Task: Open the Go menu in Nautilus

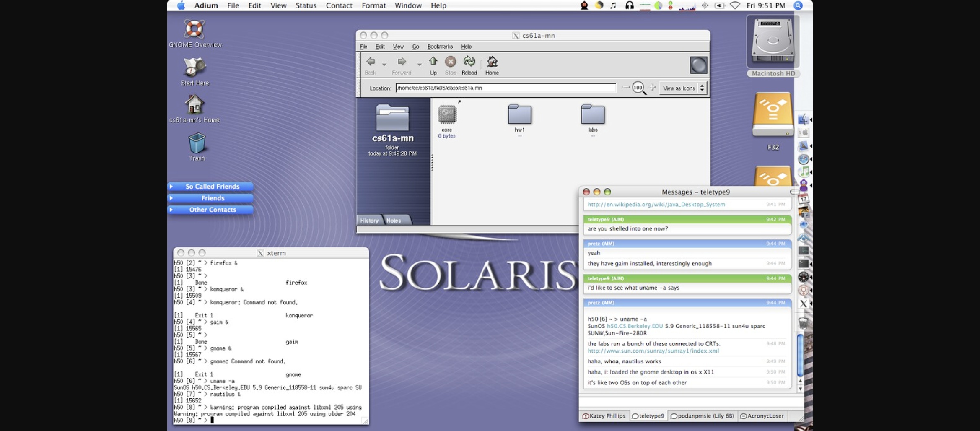Action: point(415,47)
